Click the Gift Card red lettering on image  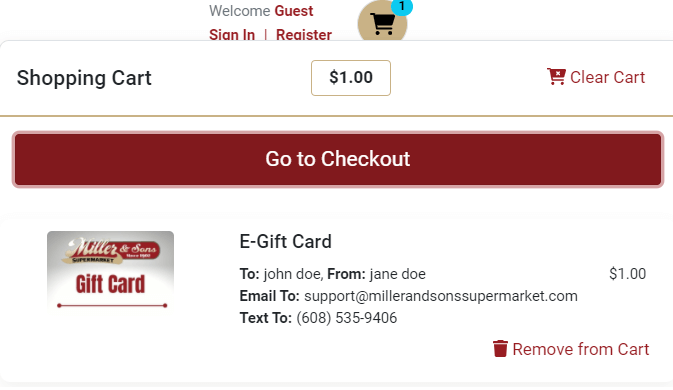[x=110, y=284]
